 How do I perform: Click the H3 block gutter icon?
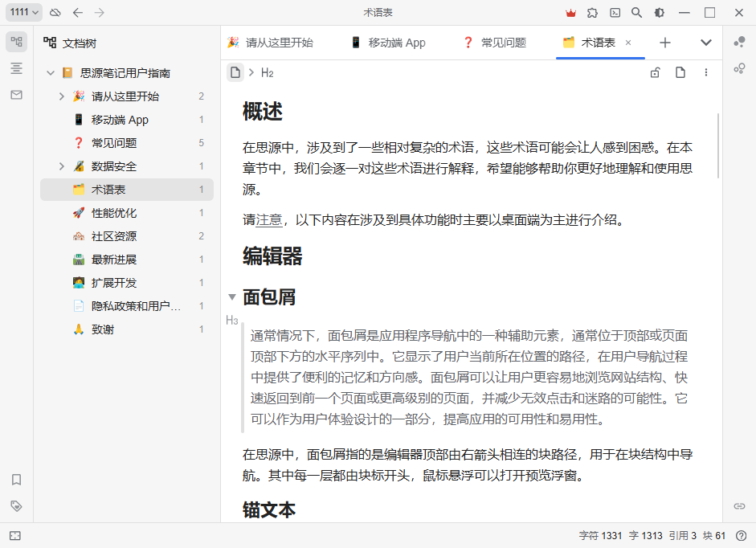pos(232,321)
